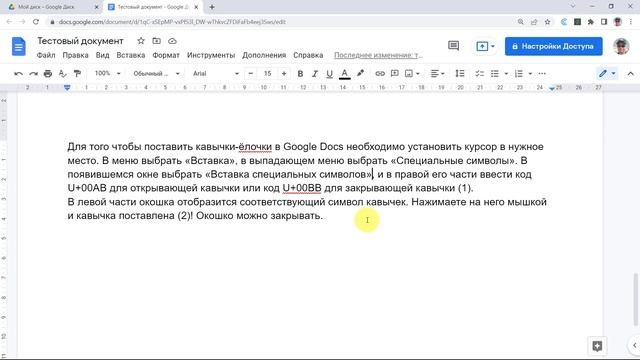This screenshot has width=640, height=360.
Task: View cloud save status
Action: [172, 41]
